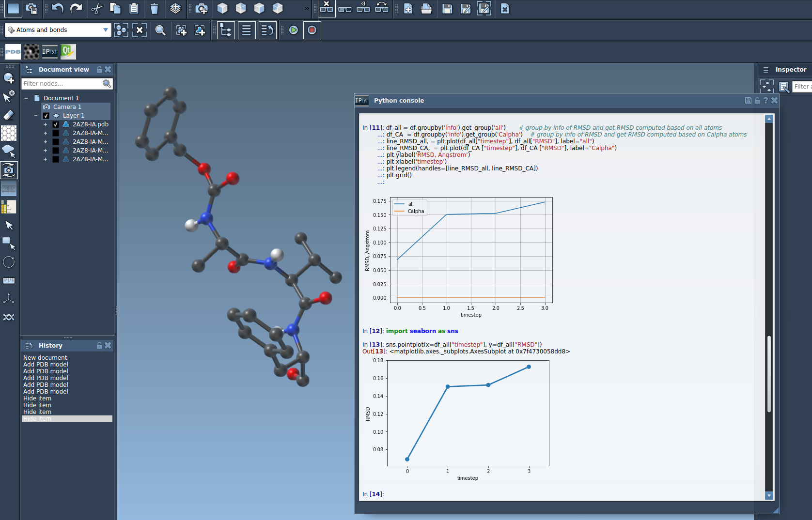
Task: Click the PDB importer icon
Action: pyautogui.click(x=13, y=51)
